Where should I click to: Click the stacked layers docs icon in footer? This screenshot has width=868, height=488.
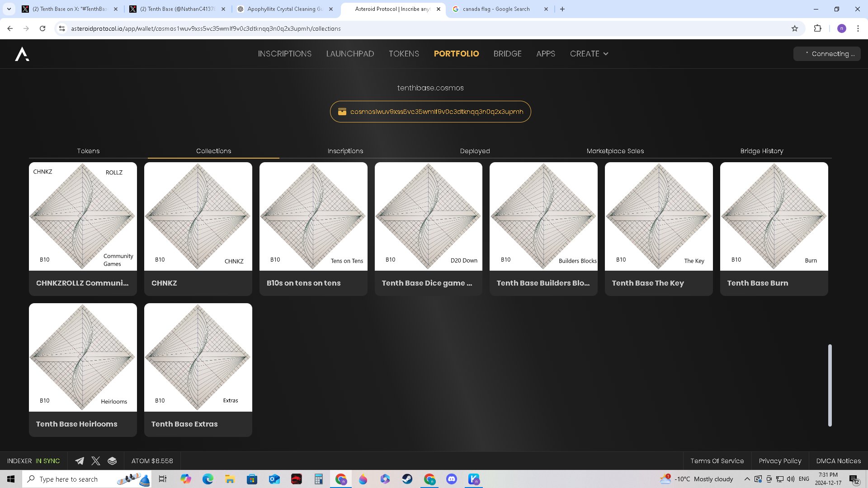112,461
